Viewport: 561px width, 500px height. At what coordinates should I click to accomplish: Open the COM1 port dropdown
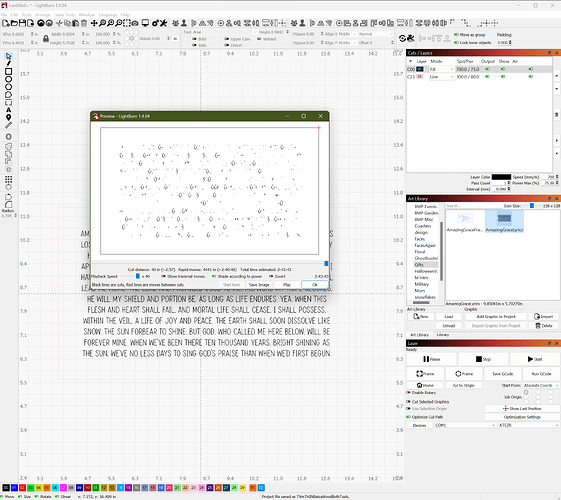pyautogui.click(x=465, y=425)
